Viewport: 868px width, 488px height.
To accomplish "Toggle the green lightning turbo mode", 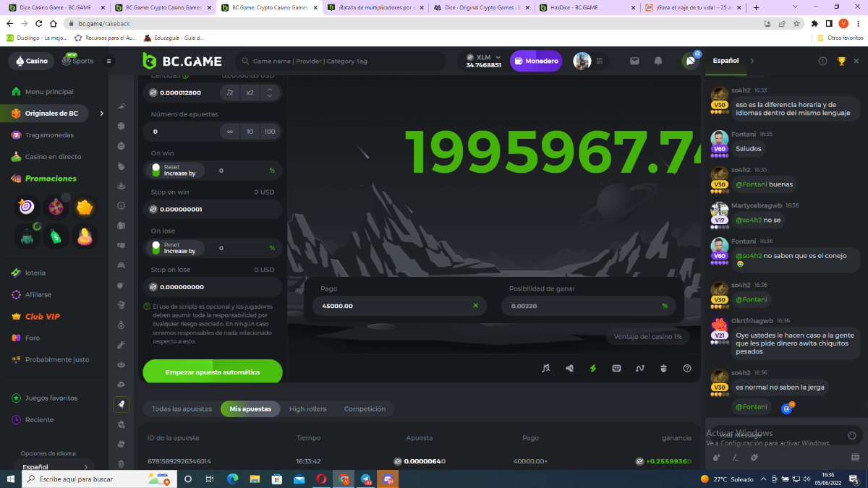I will click(x=593, y=368).
